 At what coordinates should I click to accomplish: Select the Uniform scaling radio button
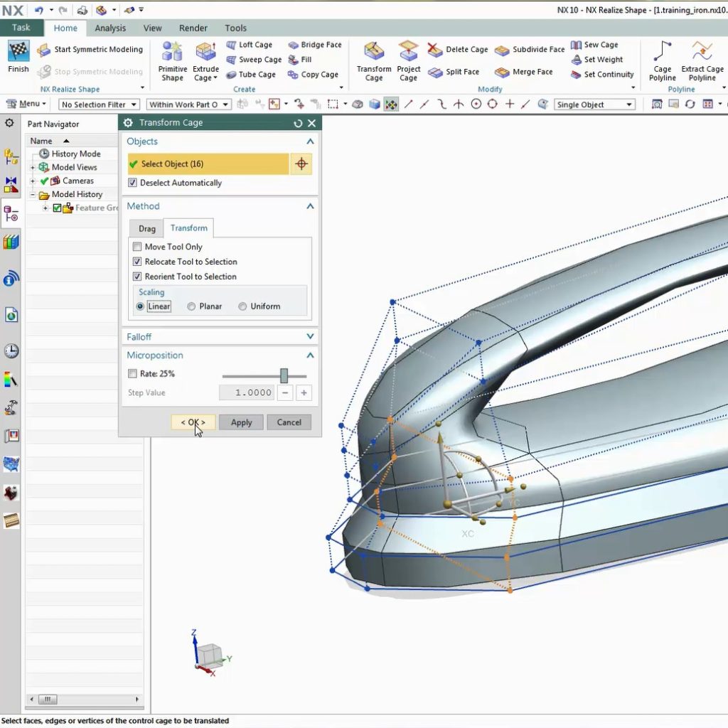(x=242, y=306)
